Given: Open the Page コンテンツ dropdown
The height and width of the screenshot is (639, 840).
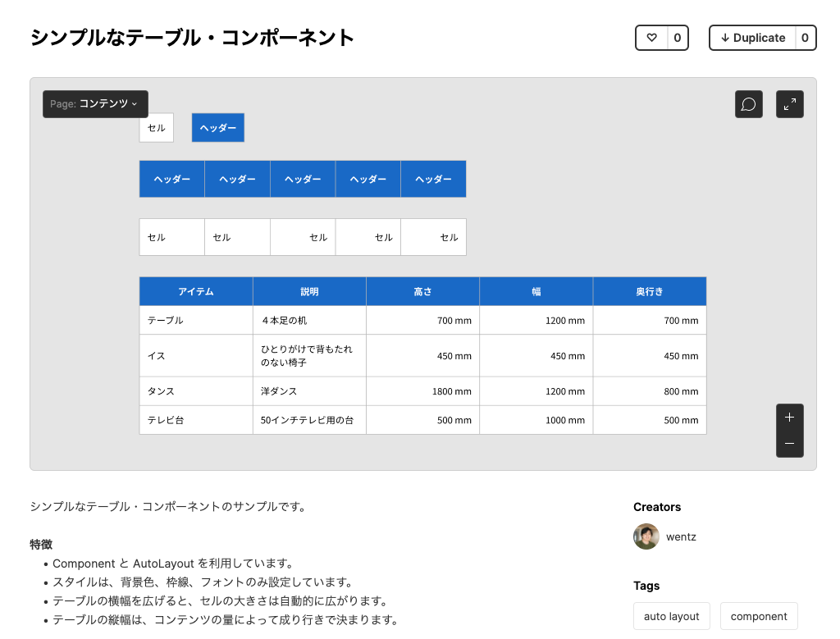Looking at the screenshot, I should point(95,104).
